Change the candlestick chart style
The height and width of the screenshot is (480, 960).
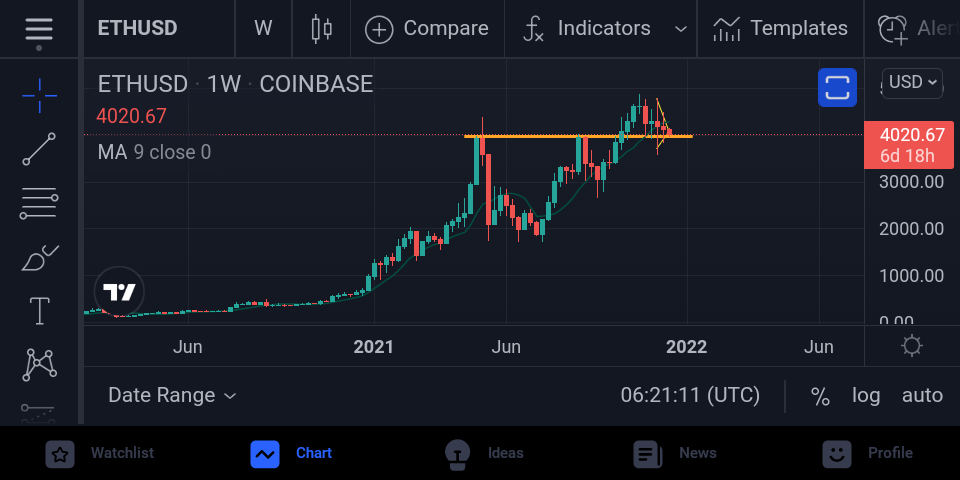click(321, 29)
